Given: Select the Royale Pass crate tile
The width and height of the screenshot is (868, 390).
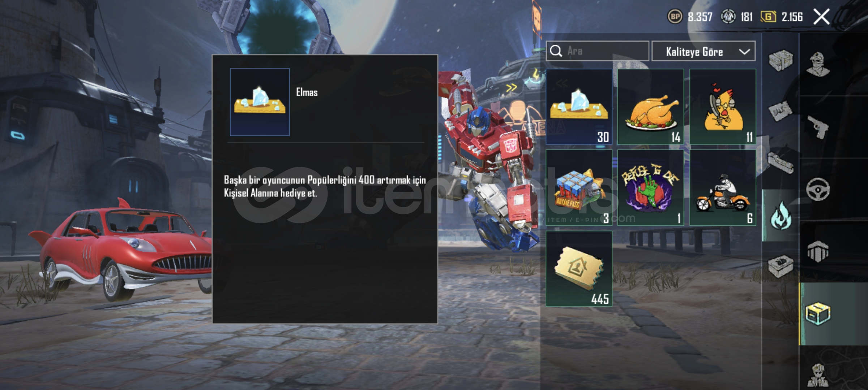Looking at the screenshot, I should pyautogui.click(x=579, y=188).
